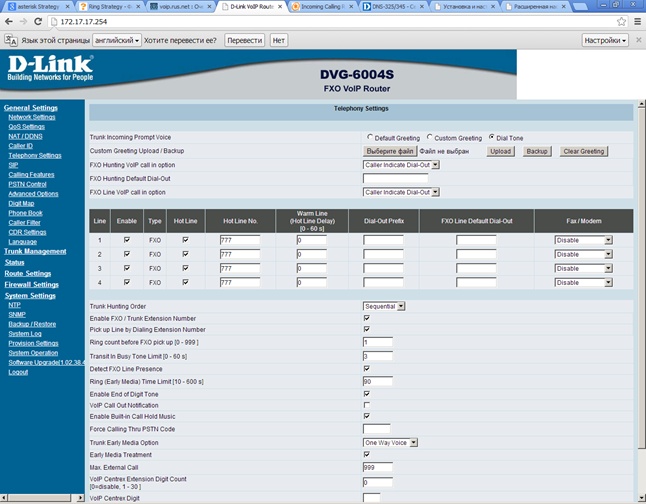This screenshot has height=504, width=646.
Task: Click Warm Line delay field for line 3
Action: pos(311,268)
